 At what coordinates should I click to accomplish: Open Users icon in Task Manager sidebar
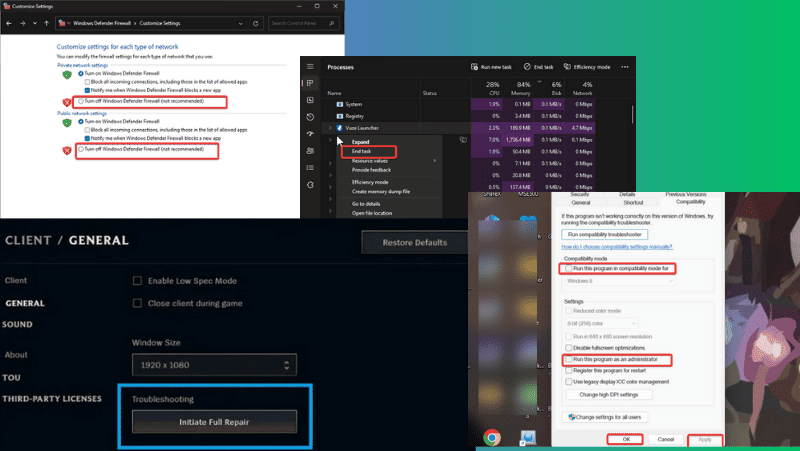point(310,151)
